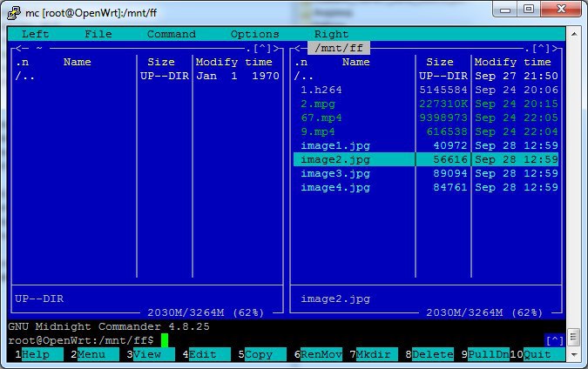Click scrollbar up arrow of terminal

574,34
